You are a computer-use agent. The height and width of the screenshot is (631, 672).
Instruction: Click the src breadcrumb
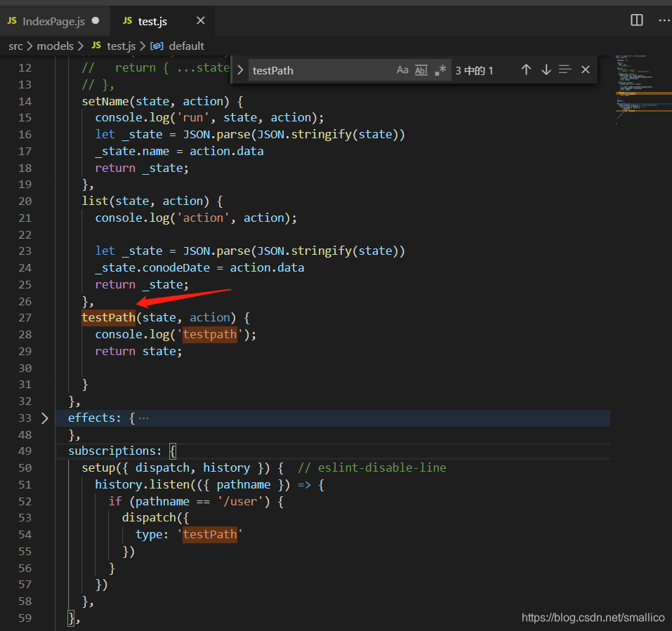[15, 46]
